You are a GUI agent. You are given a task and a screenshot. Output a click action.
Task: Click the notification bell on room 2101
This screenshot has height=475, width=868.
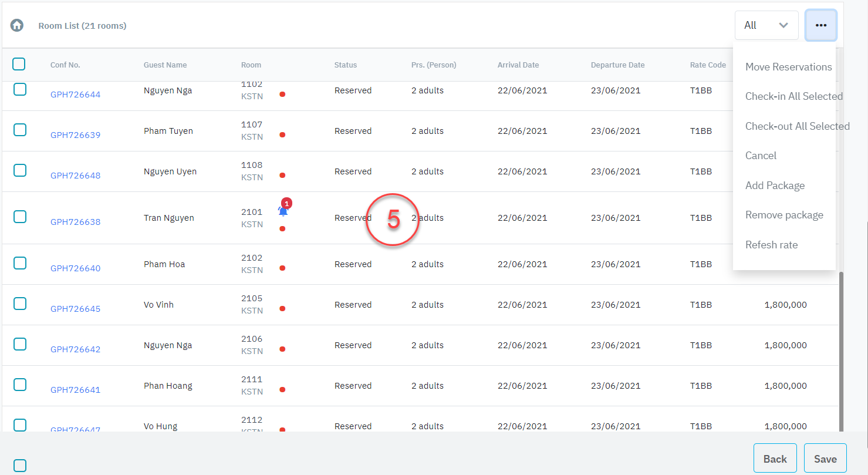click(283, 210)
